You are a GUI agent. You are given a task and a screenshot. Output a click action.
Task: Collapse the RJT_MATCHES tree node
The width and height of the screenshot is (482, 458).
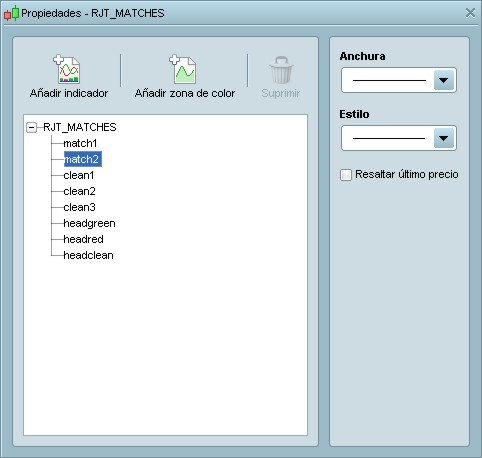point(31,127)
